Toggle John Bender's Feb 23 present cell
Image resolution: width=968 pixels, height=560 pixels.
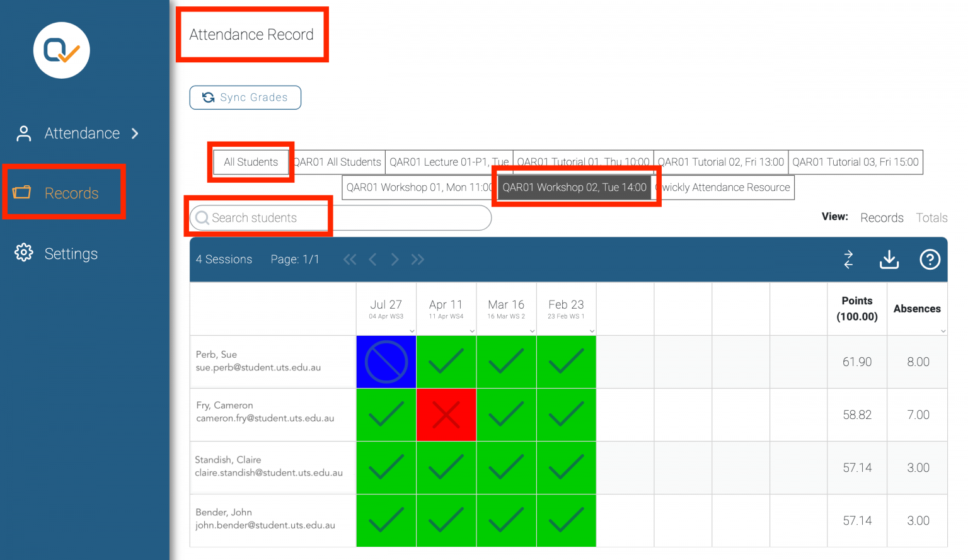(x=566, y=520)
